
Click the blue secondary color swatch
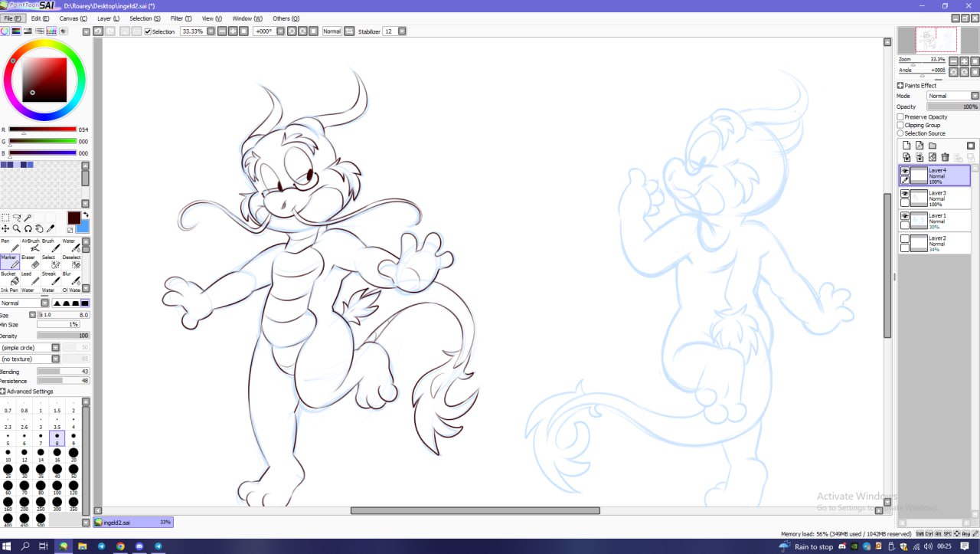83,227
